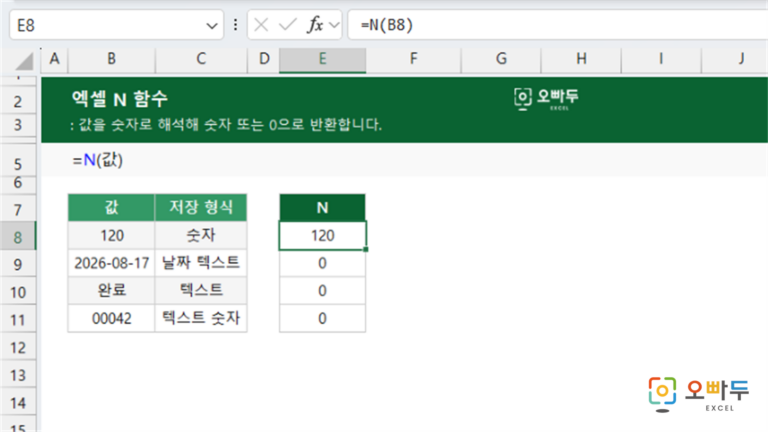Image resolution: width=768 pixels, height=432 pixels.
Task: Select column B header
Action: pyautogui.click(x=112, y=59)
